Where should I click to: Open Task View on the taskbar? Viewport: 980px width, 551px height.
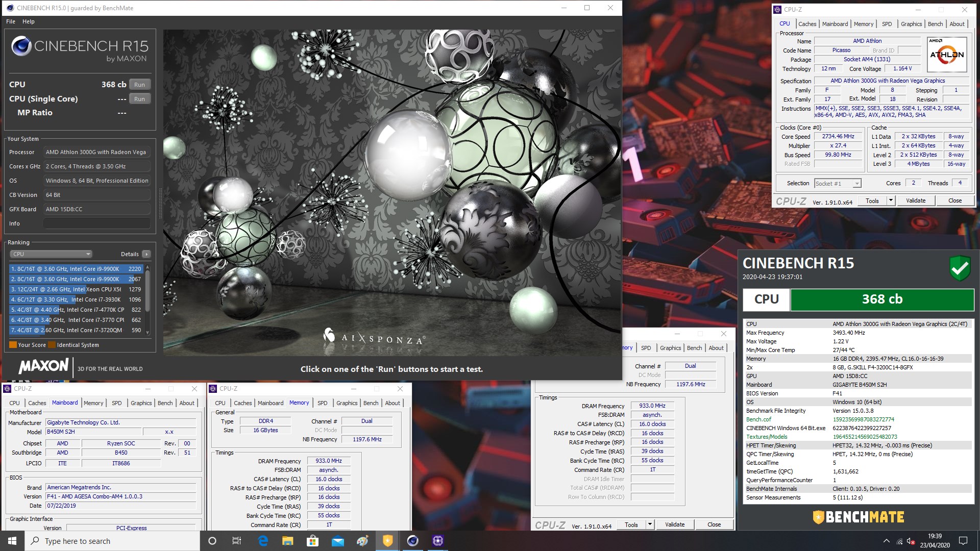coord(236,541)
